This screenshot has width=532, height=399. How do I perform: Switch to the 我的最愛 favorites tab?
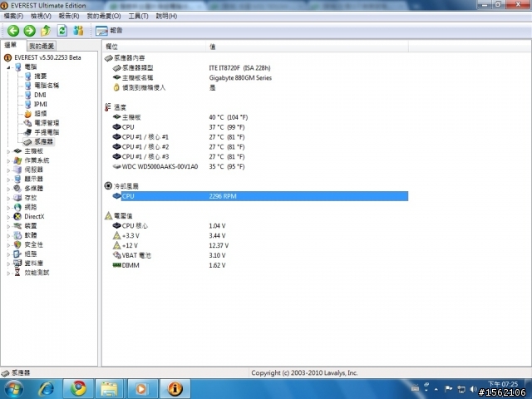(x=42, y=46)
